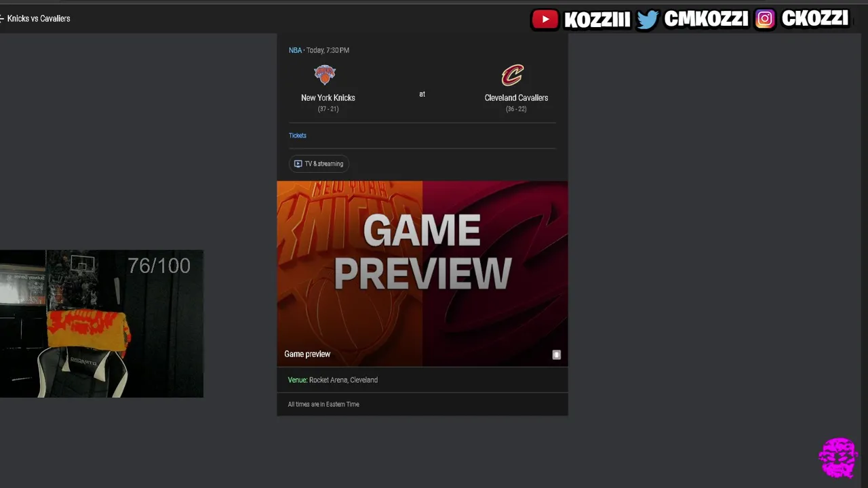Click the webcam feed overlay

click(102, 324)
